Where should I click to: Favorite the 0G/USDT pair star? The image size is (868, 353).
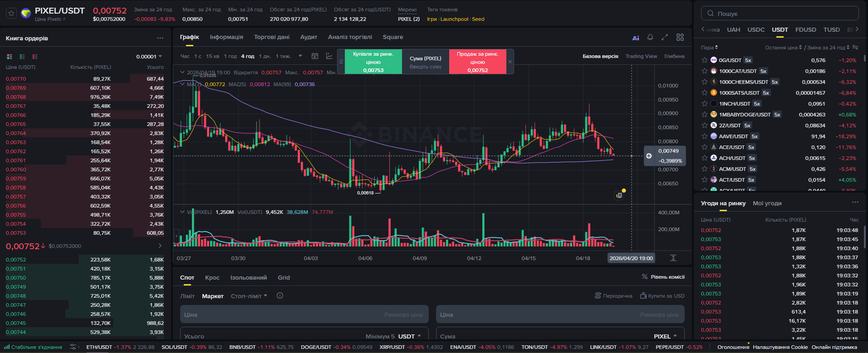tap(705, 60)
